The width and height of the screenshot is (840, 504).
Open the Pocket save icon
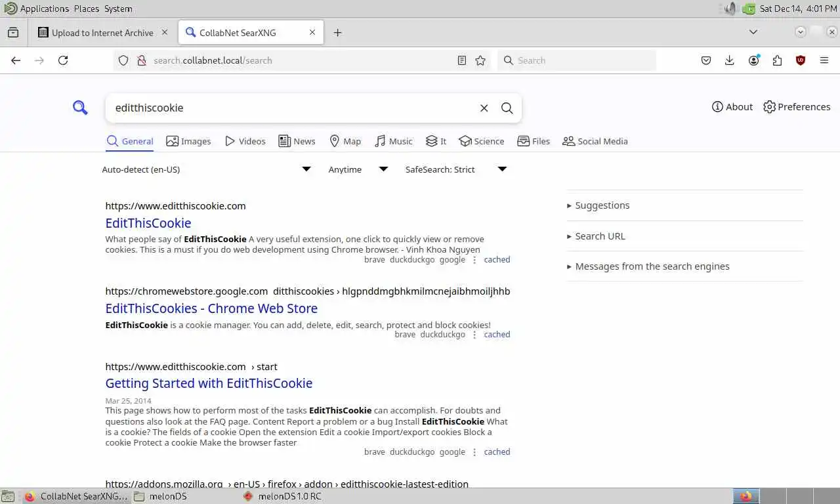(x=706, y=60)
